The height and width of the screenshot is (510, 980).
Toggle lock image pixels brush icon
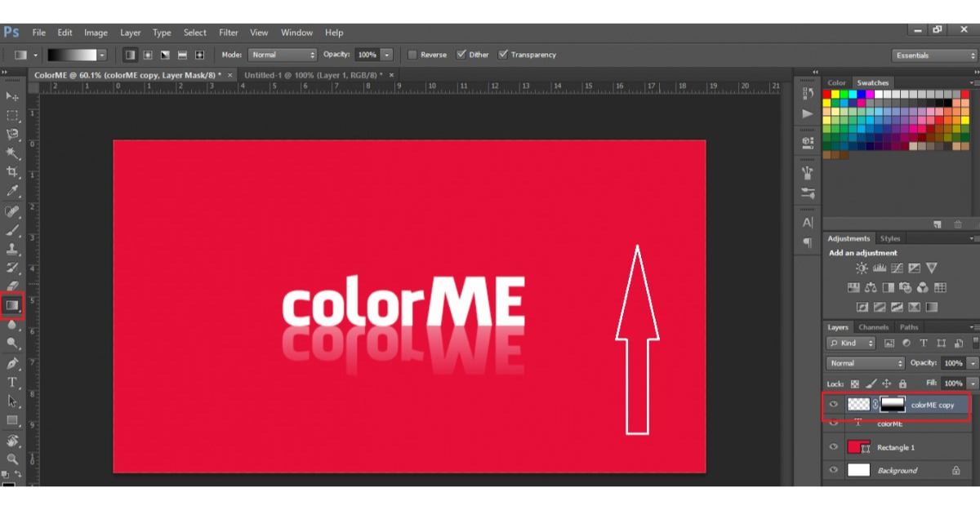click(871, 384)
